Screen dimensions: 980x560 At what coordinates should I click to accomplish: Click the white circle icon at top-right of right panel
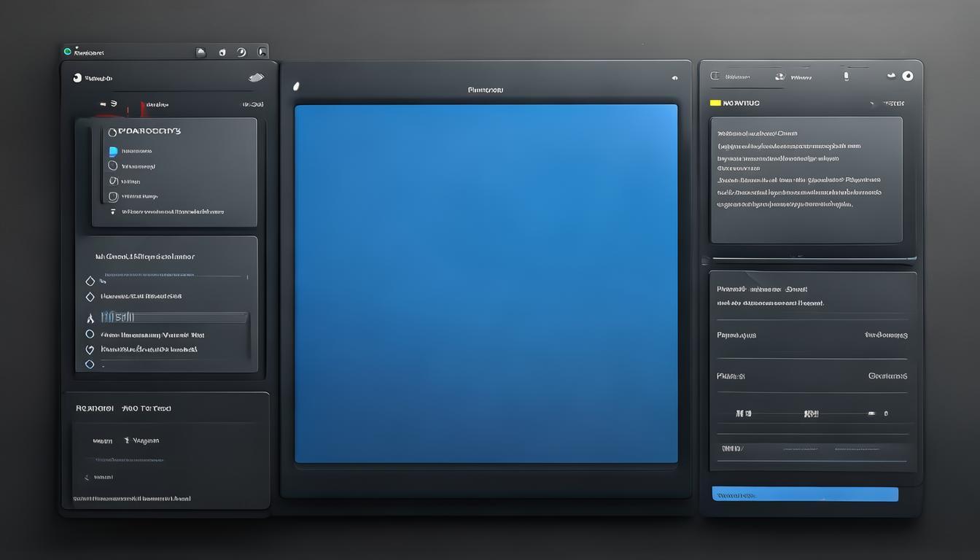click(907, 76)
